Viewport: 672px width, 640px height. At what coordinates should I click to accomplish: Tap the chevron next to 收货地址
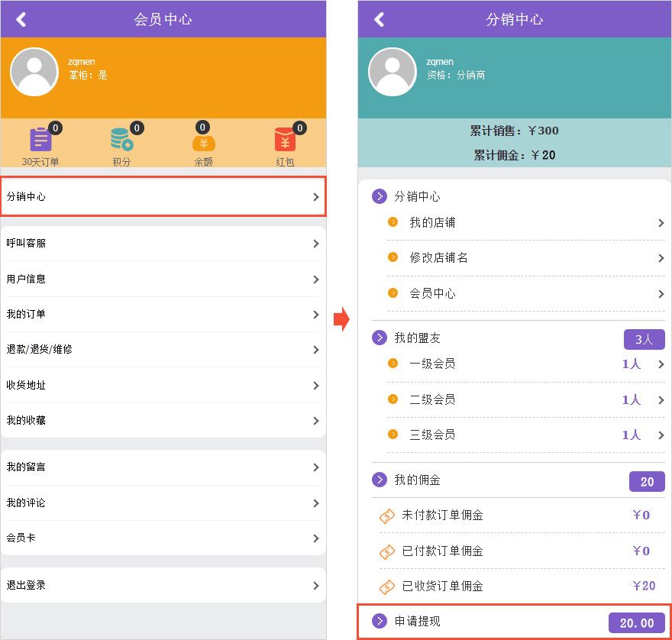coord(318,385)
